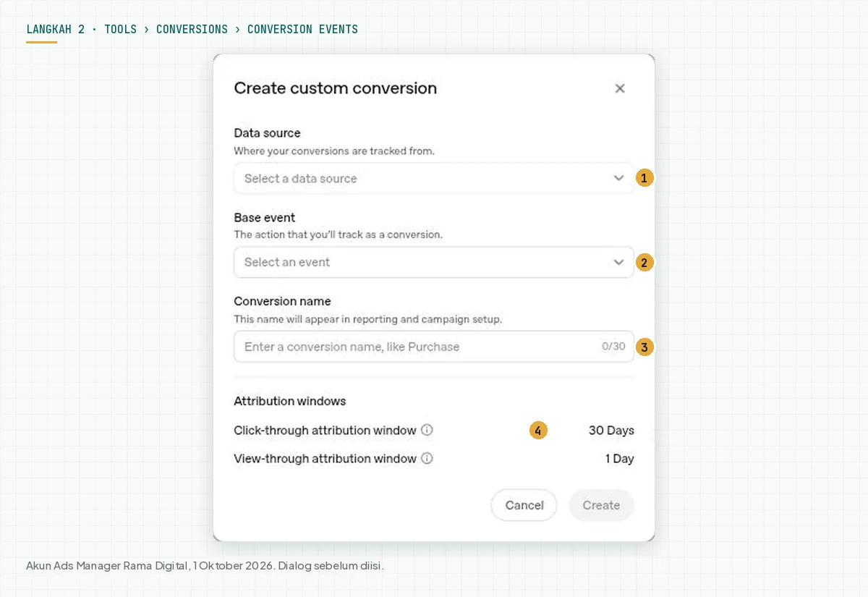
Task: Click the 0/30 character counter
Action: (x=613, y=347)
